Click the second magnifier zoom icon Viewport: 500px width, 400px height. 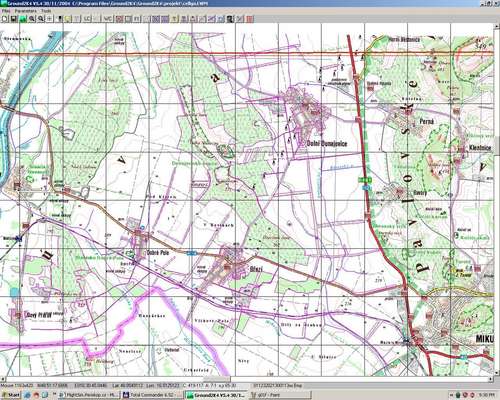(x=41, y=19)
